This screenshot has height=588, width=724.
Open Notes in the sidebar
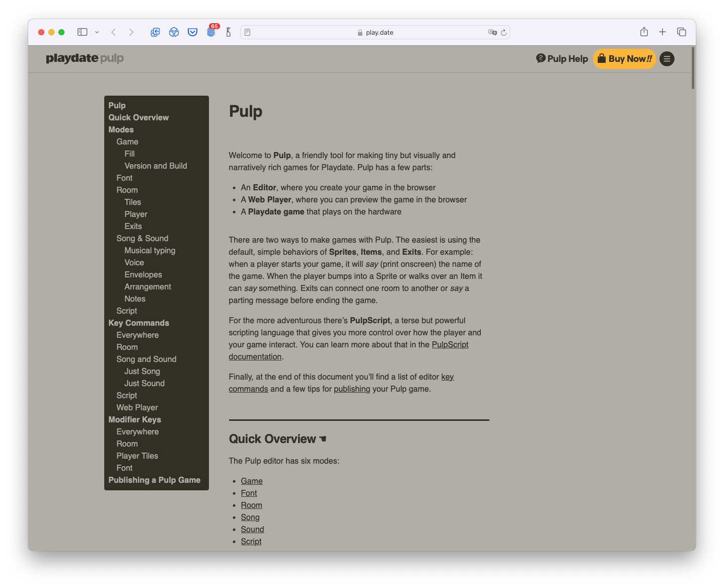point(135,299)
